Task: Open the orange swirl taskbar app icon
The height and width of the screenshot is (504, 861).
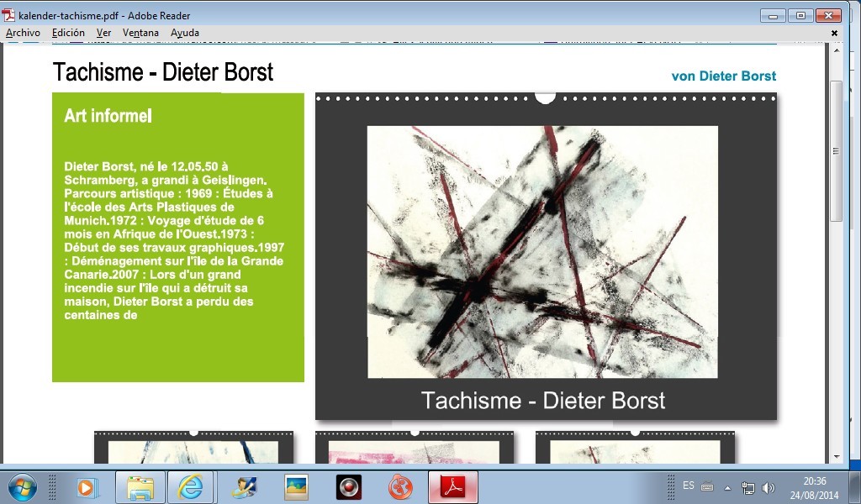Action: [400, 487]
